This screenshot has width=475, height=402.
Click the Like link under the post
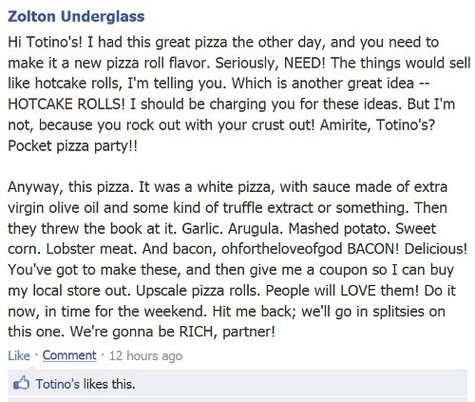(x=19, y=356)
